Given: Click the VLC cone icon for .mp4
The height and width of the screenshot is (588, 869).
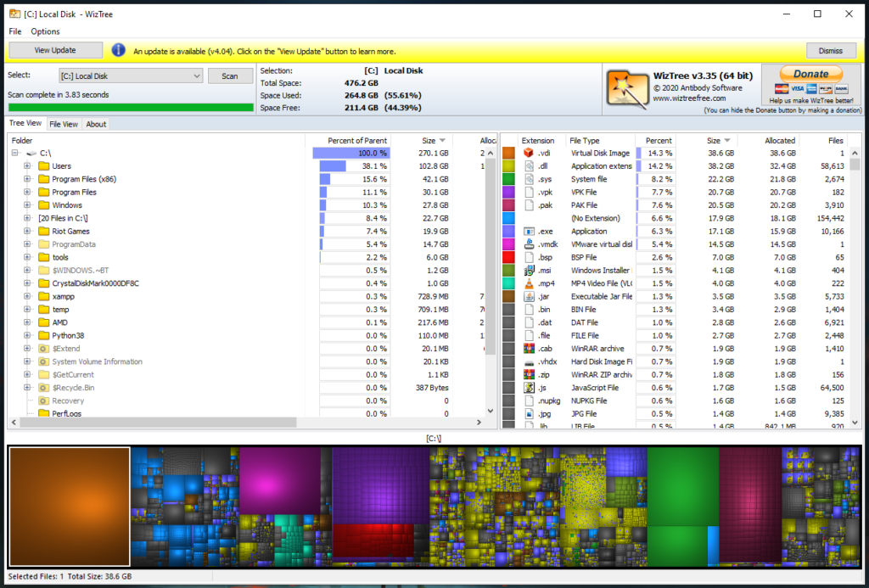Looking at the screenshot, I should pyautogui.click(x=528, y=283).
